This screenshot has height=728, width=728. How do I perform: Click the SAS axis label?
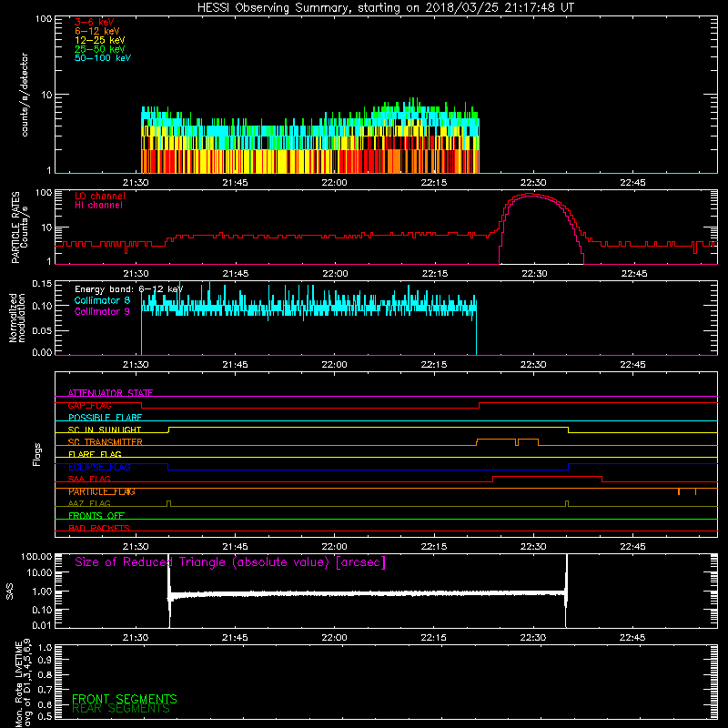coord(10,591)
